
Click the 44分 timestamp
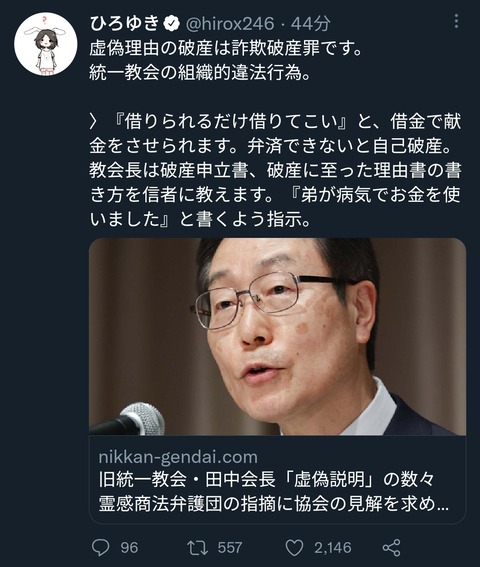pyautogui.click(x=310, y=24)
